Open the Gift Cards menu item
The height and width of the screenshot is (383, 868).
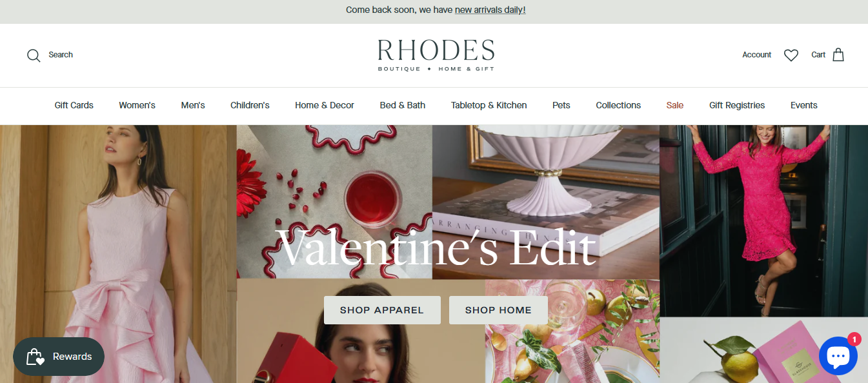tap(74, 105)
